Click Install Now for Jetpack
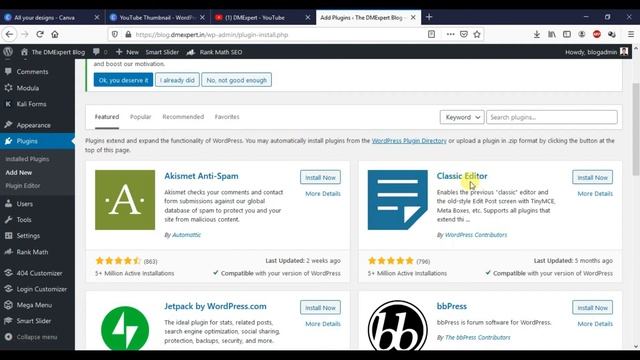640x360 pixels. 320,308
